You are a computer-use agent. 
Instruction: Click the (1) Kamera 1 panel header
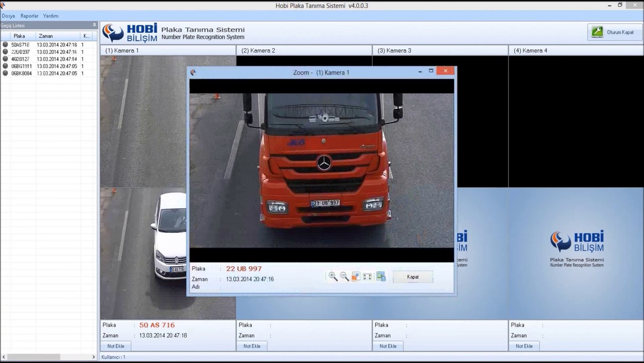(x=168, y=50)
